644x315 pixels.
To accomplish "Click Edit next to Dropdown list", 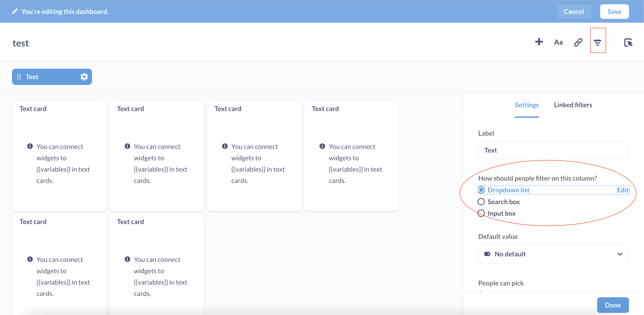I will tap(623, 190).
